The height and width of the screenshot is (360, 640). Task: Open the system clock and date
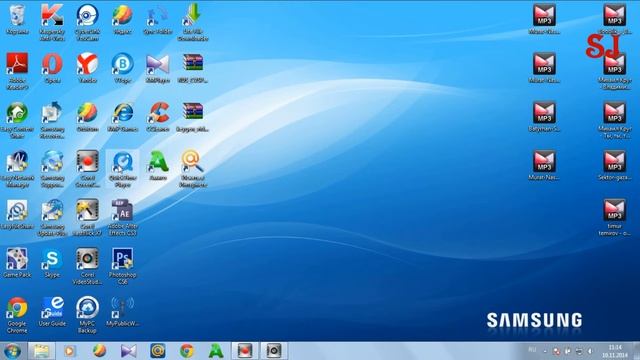(614, 351)
